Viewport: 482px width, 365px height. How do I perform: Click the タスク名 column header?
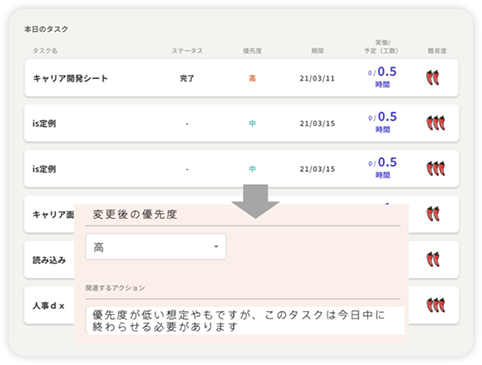(x=45, y=51)
